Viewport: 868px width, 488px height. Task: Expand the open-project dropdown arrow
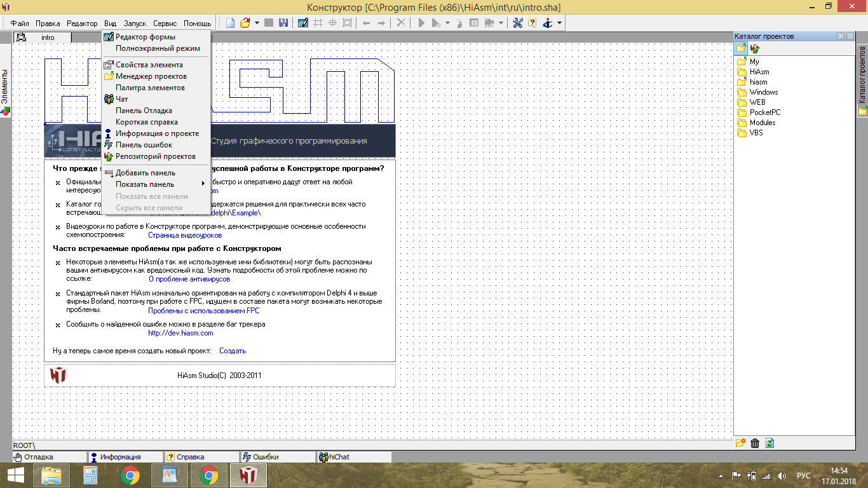[x=257, y=23]
